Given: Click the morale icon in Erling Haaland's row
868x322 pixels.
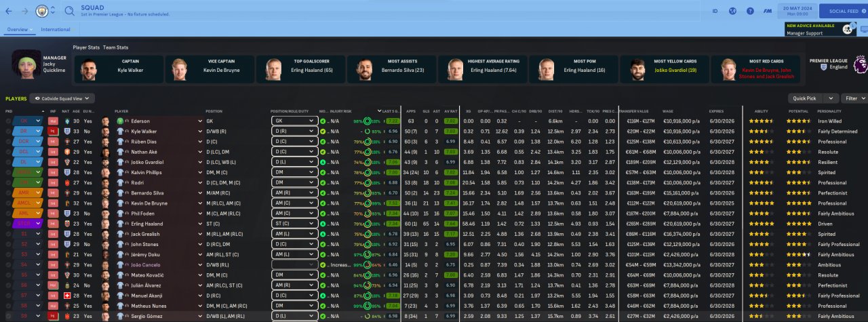Looking at the screenshot, I should (x=323, y=223).
